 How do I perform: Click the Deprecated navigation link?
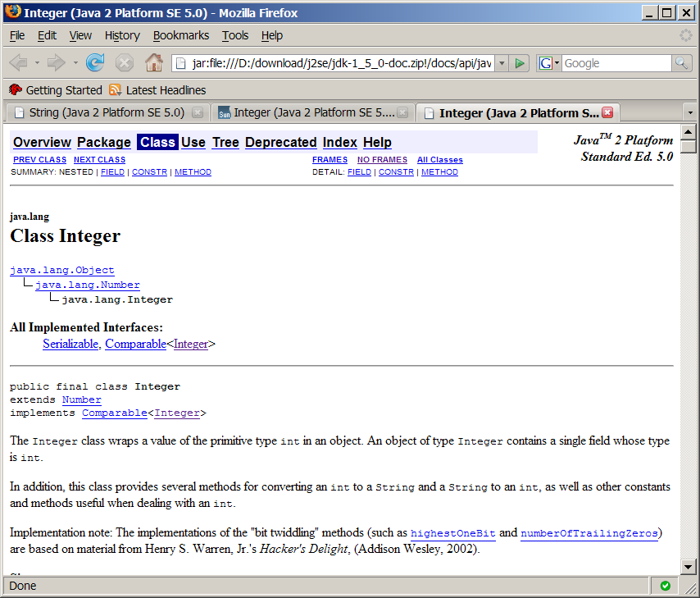[x=281, y=142]
